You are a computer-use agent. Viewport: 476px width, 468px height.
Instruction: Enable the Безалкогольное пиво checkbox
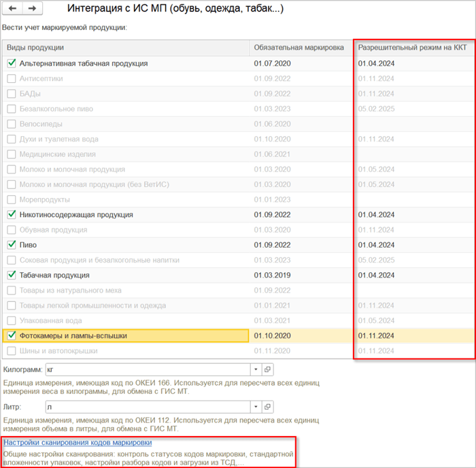tap(12, 109)
